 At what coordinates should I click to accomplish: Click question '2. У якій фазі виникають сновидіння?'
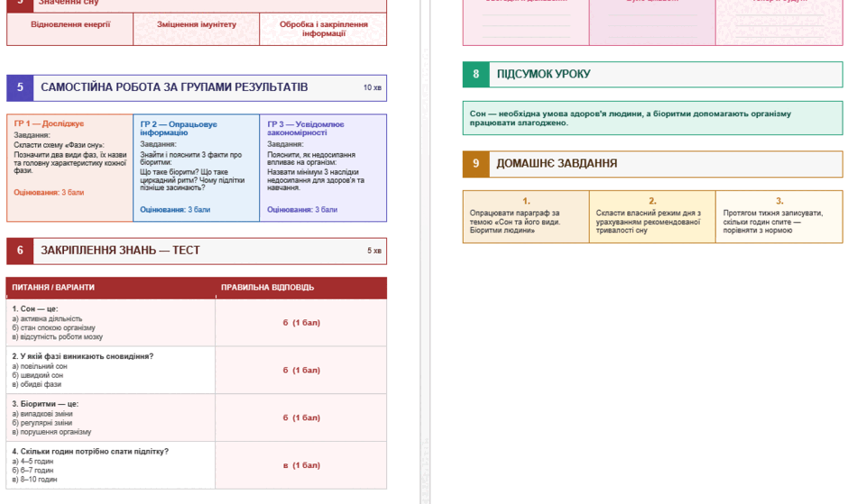click(83, 356)
